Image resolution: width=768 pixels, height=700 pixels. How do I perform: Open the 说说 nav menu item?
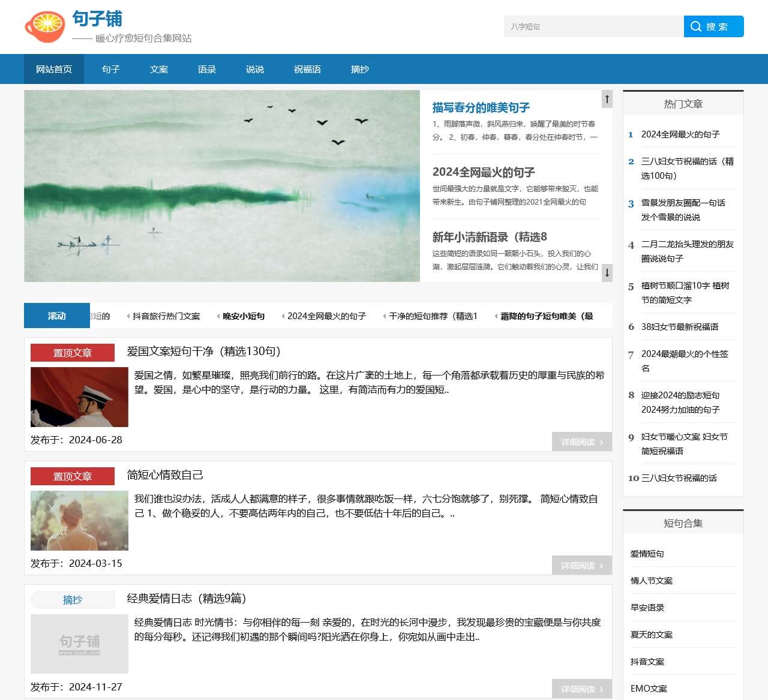(x=255, y=69)
